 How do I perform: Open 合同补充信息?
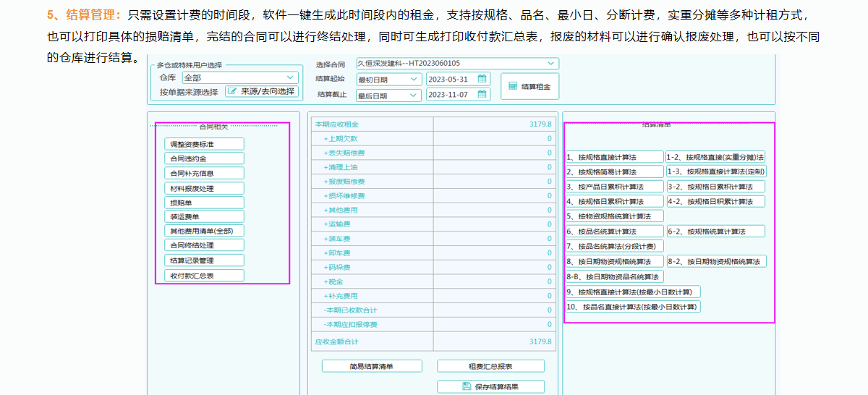point(204,173)
